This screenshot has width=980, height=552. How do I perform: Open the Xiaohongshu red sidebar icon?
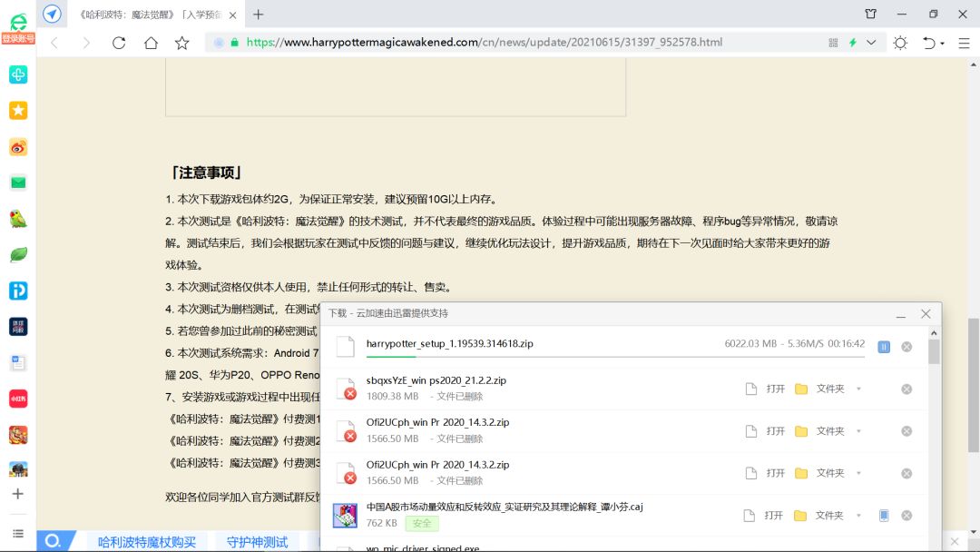(18, 399)
